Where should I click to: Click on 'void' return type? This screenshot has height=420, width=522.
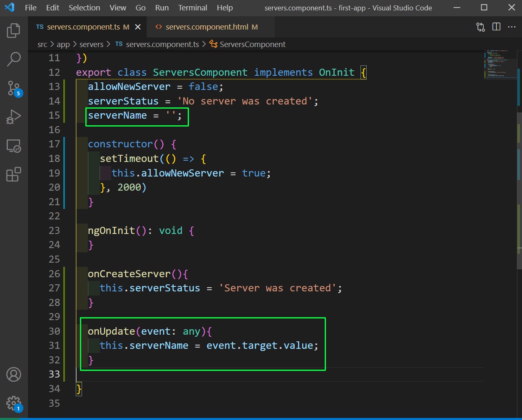171,231
